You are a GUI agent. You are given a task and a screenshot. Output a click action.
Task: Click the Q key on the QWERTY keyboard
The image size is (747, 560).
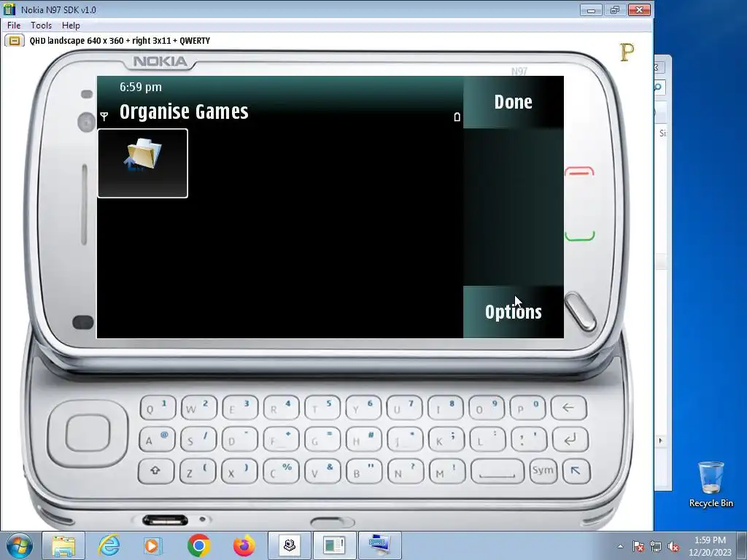pos(158,408)
